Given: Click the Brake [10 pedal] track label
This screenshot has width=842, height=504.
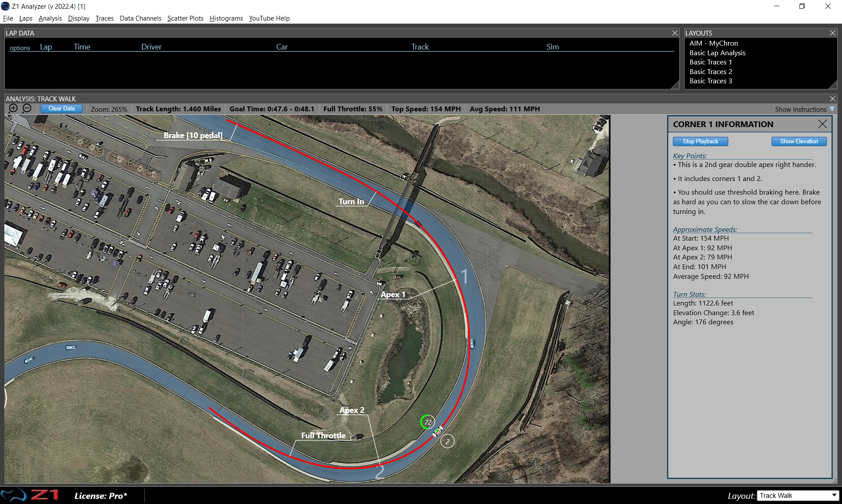Looking at the screenshot, I should tap(193, 135).
